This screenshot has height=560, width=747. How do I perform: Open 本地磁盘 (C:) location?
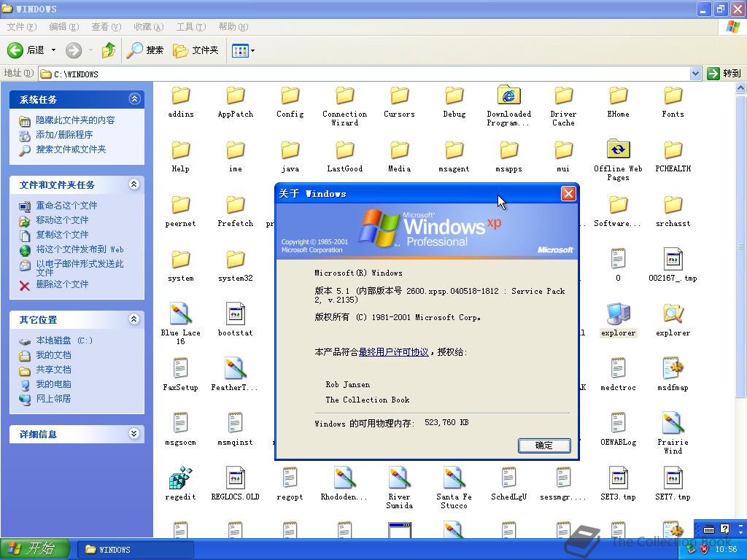pos(64,341)
